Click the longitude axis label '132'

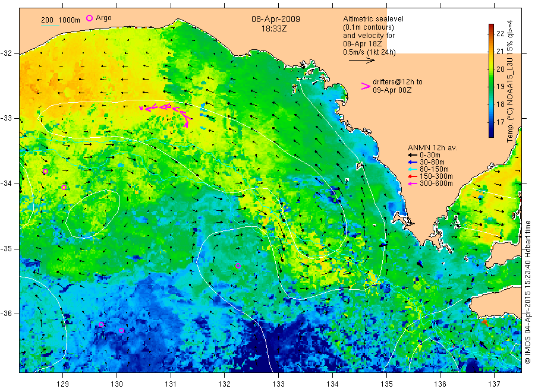[x=225, y=384]
